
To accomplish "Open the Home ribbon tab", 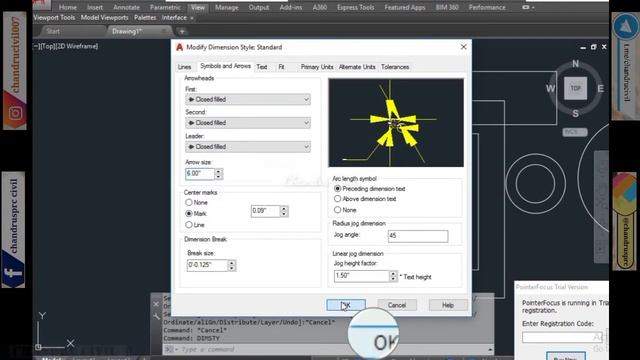I will (x=67, y=7).
